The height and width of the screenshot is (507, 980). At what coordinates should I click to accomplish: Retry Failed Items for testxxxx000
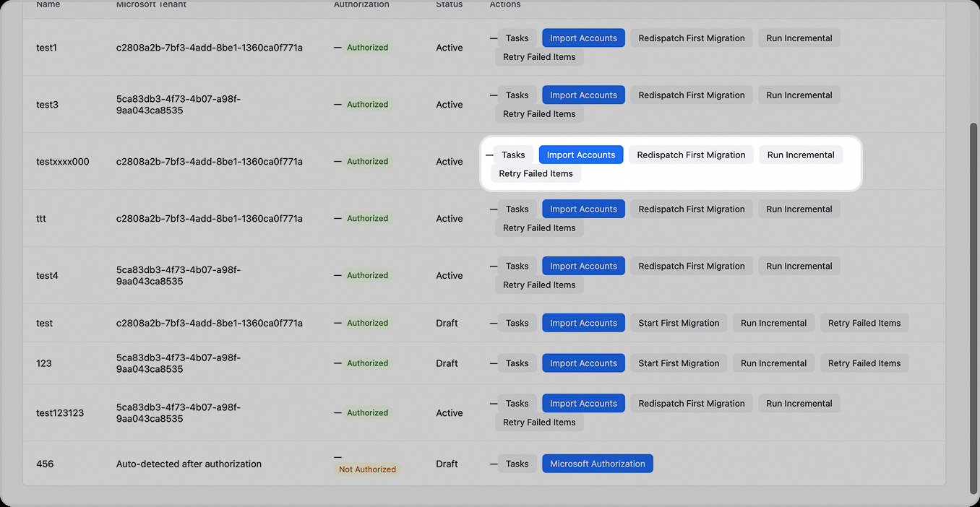[x=536, y=173]
